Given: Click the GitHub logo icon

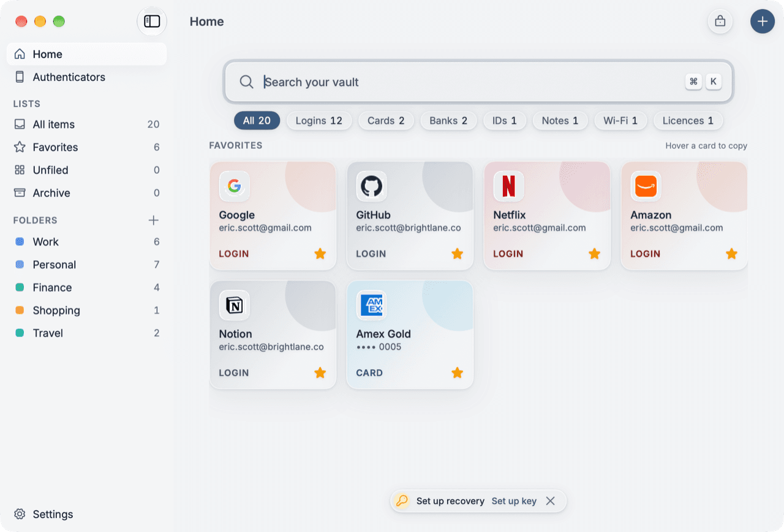Looking at the screenshot, I should click(x=371, y=186).
